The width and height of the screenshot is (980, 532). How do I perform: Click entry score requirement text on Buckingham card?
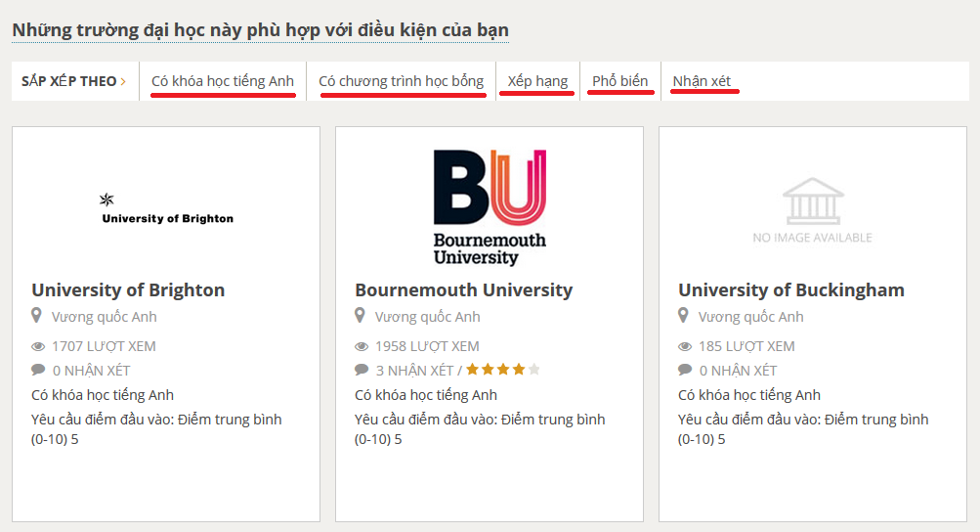(803, 428)
